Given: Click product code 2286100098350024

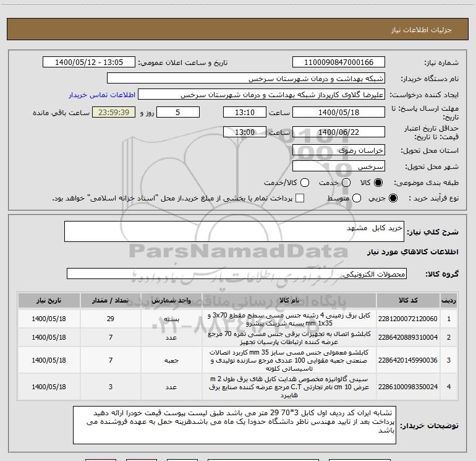Looking at the screenshot, I should [408, 387].
